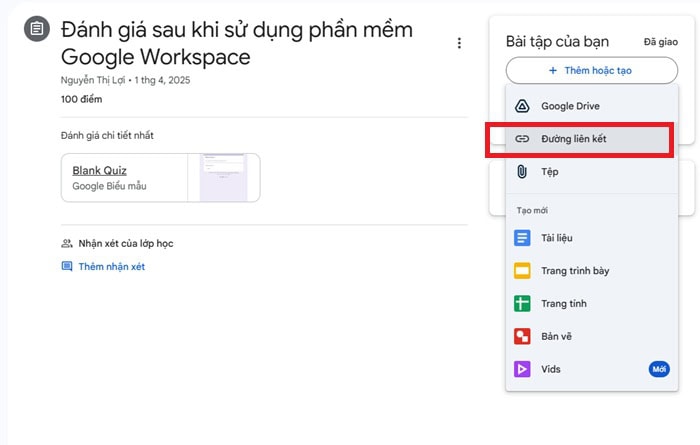
Task: Open the three-dot more options menu
Action: click(459, 43)
